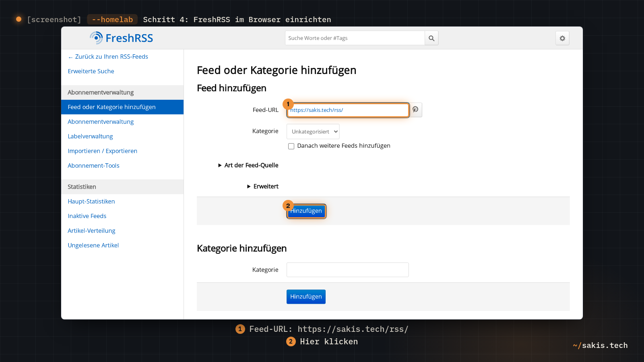Screen dimensions: 644x362
Task: Click the 'Statistiken' sidebar header
Action: point(122,187)
